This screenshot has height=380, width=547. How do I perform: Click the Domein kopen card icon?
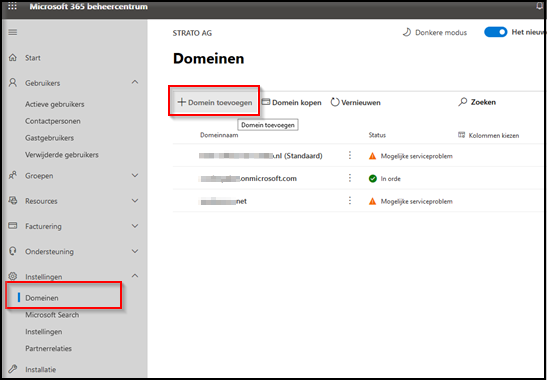click(x=266, y=102)
